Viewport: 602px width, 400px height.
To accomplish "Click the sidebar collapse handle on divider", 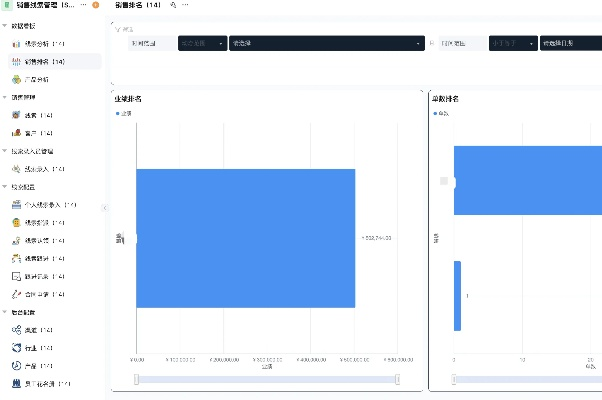I will tap(105, 207).
